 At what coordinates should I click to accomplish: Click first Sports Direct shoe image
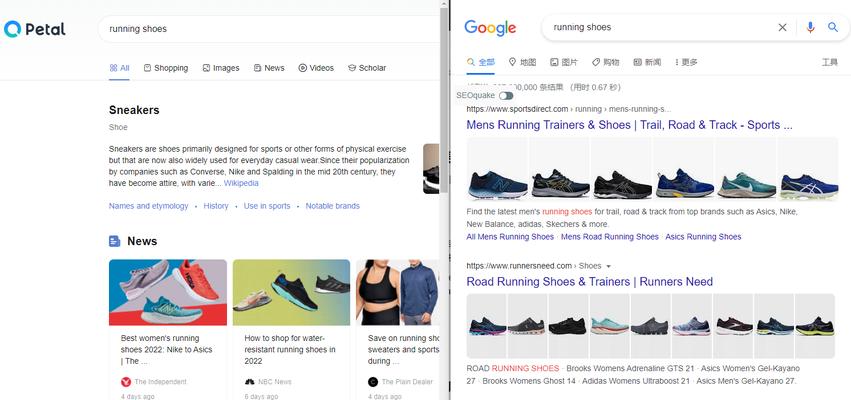click(x=498, y=169)
